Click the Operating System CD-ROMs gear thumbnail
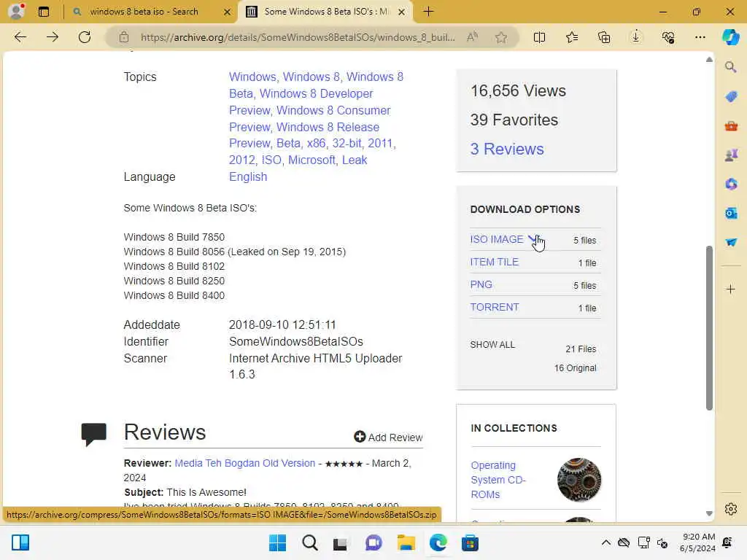 578,480
